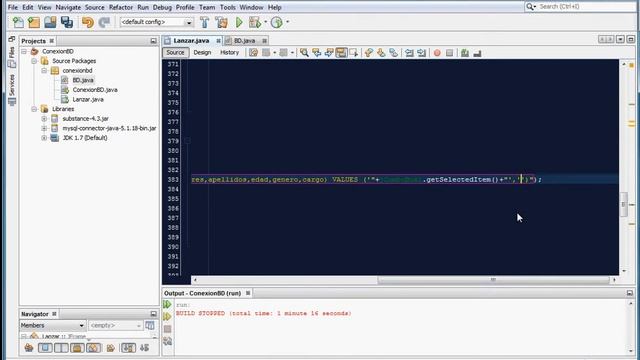Open the debug project dropdown arrow
640x360 pixels.
click(x=266, y=22)
